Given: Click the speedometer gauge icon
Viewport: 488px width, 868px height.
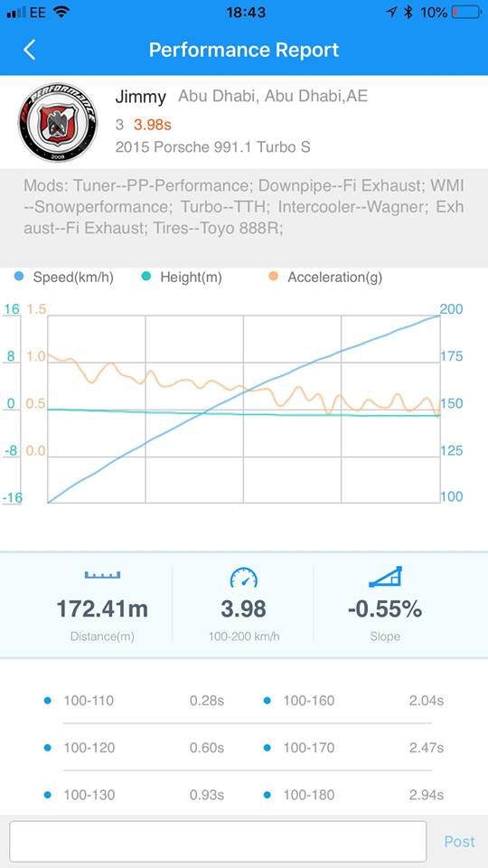Looking at the screenshot, I should pos(243,578).
